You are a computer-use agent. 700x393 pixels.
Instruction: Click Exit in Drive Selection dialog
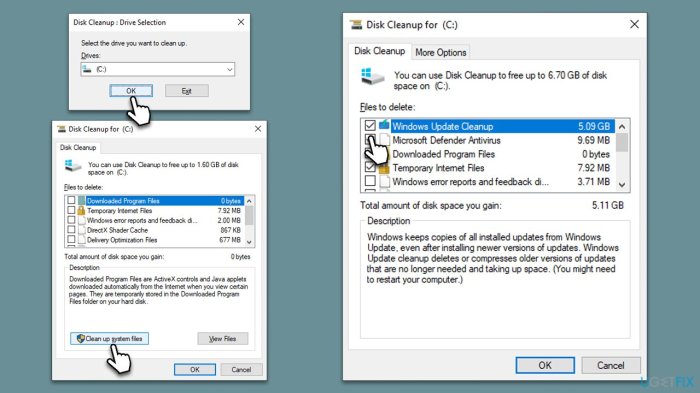click(x=187, y=91)
